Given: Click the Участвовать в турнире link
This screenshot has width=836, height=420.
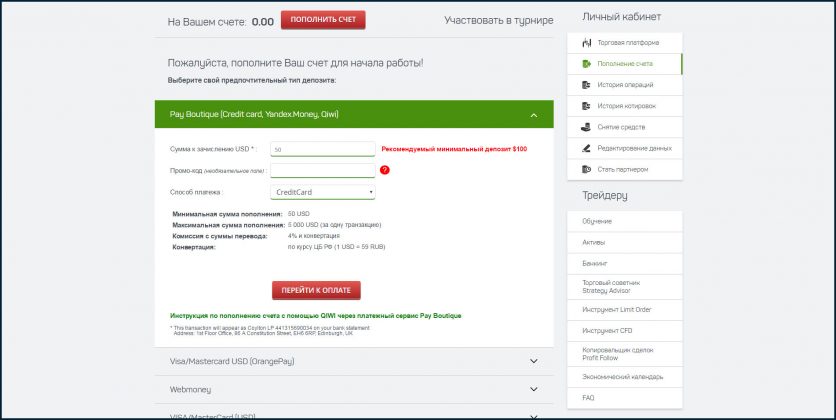Looking at the screenshot, I should [499, 21].
